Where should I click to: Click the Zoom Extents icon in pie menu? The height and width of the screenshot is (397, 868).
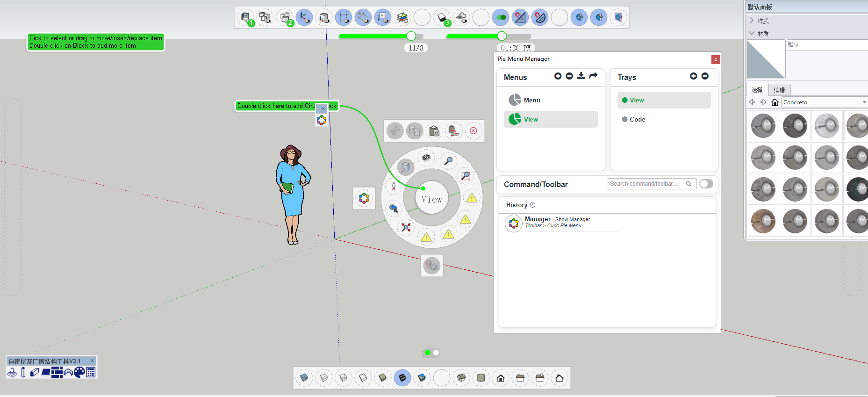(406, 227)
